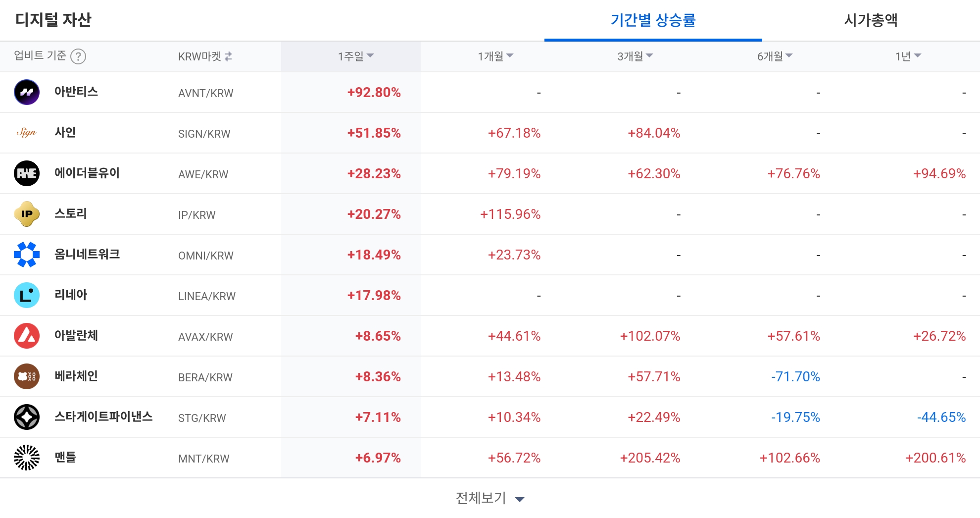Screen dimensions: 980x518
Task: Click the AWE 에이더블유이 coin icon
Action: 27,173
